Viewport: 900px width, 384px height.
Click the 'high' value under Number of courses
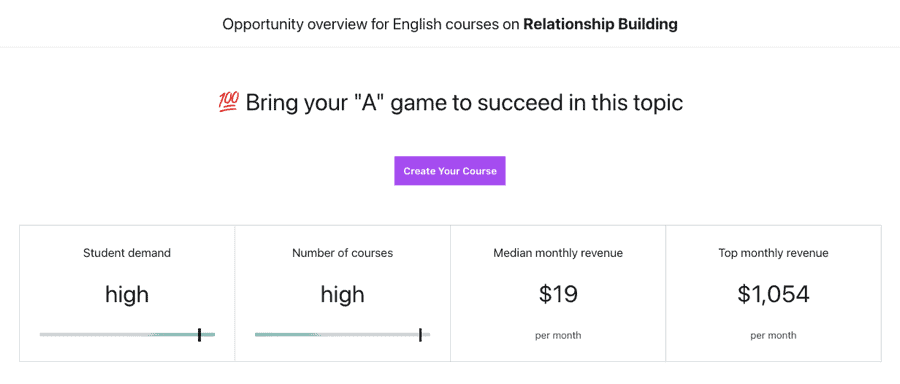click(343, 294)
